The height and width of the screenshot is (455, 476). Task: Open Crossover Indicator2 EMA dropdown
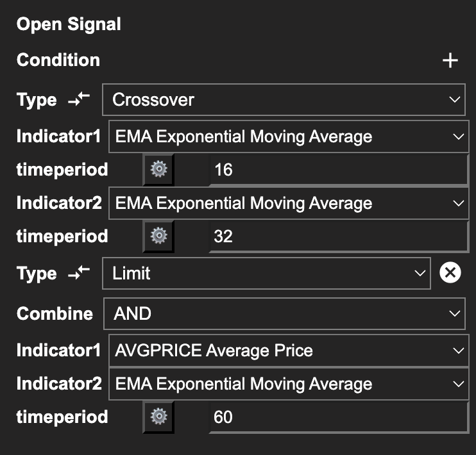(289, 203)
